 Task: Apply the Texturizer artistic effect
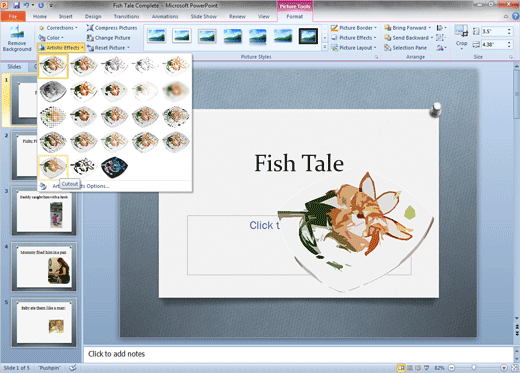pyautogui.click(x=84, y=142)
